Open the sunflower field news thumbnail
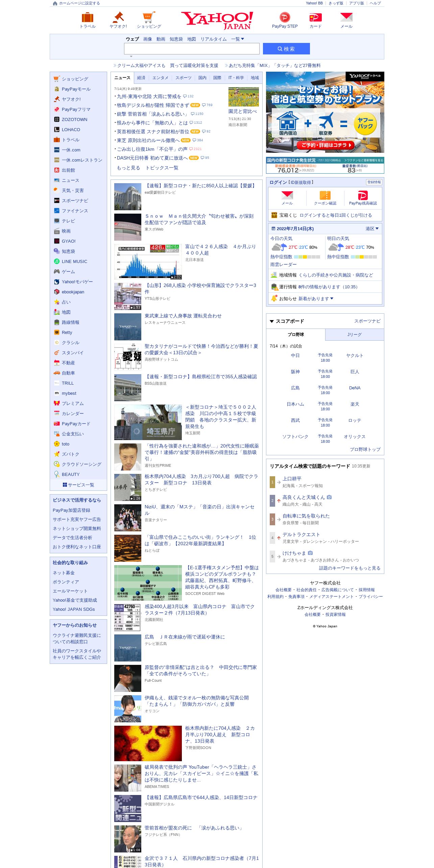This screenshot has height=868, width=434. click(244, 97)
